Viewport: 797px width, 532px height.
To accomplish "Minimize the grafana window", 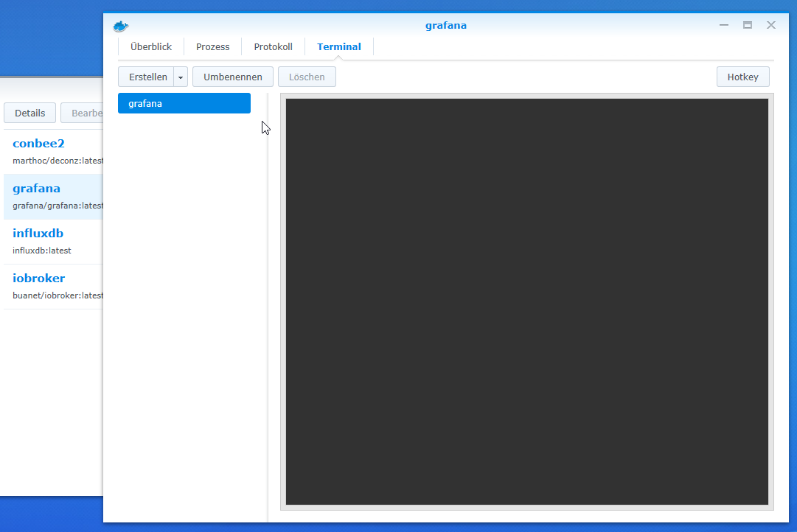I will pos(724,25).
